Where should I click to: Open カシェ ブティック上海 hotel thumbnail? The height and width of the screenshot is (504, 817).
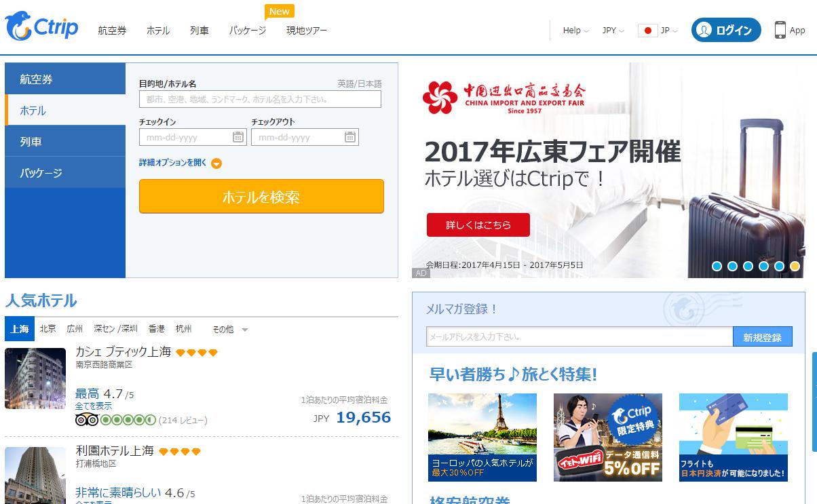pyautogui.click(x=35, y=378)
